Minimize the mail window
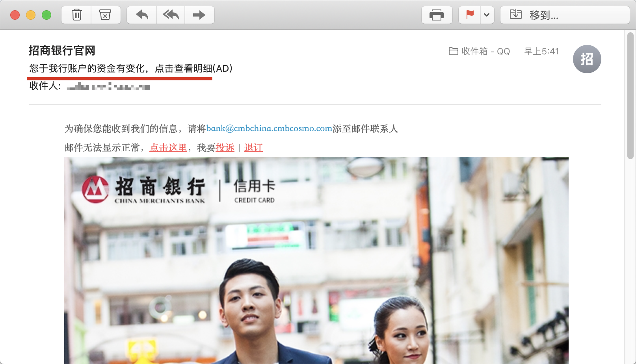Viewport: 636px width, 364px height. (x=31, y=15)
